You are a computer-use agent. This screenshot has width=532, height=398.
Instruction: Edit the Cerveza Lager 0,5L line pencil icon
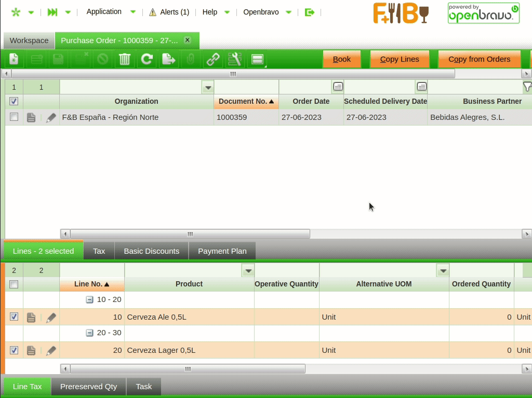coord(51,351)
